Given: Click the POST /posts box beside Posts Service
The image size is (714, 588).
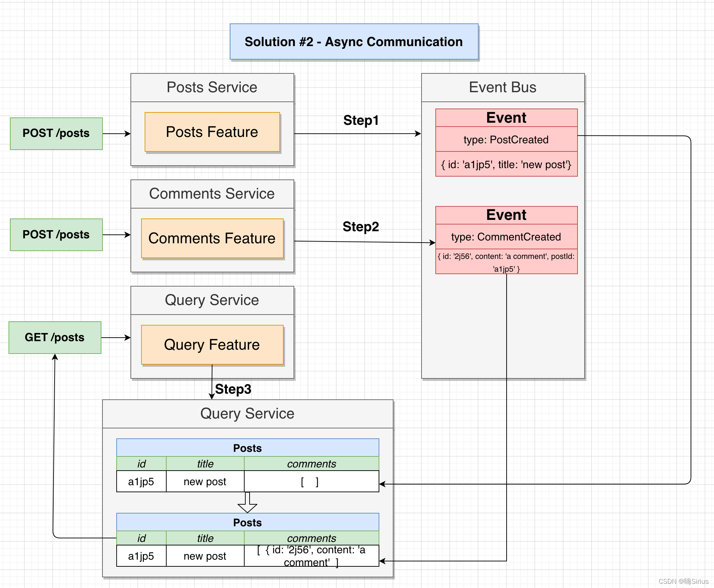Looking at the screenshot, I should pyautogui.click(x=56, y=133).
